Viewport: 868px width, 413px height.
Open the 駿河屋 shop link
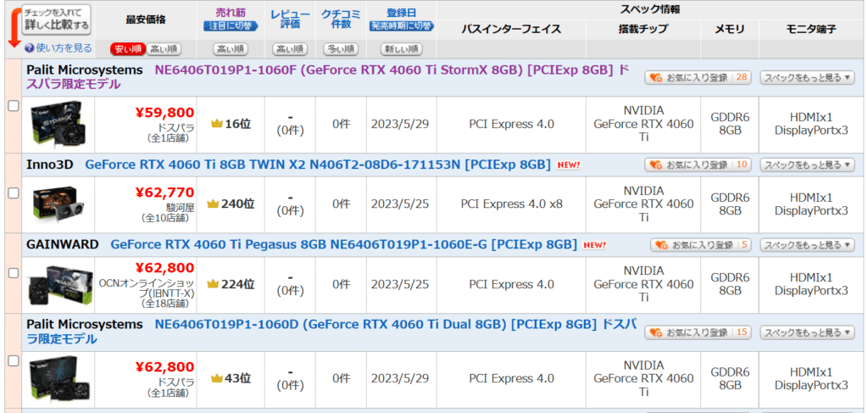pos(180,208)
